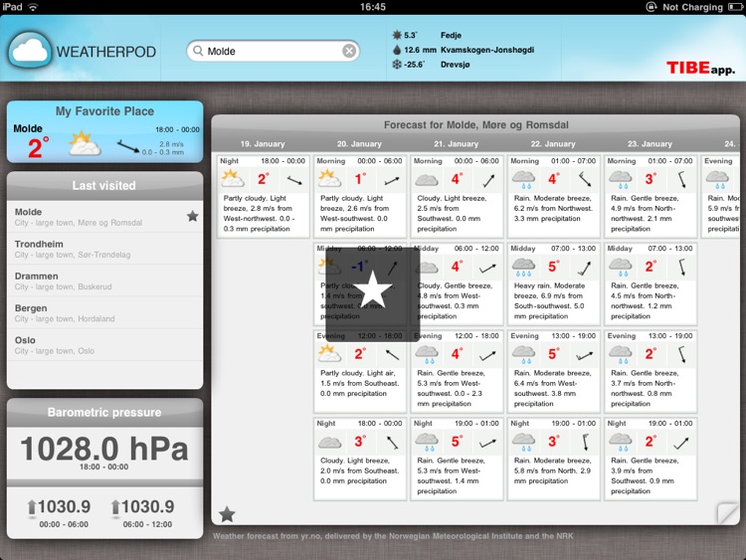746x560 pixels.
Task: Tap the rotation lock status icon
Action: point(651,7)
